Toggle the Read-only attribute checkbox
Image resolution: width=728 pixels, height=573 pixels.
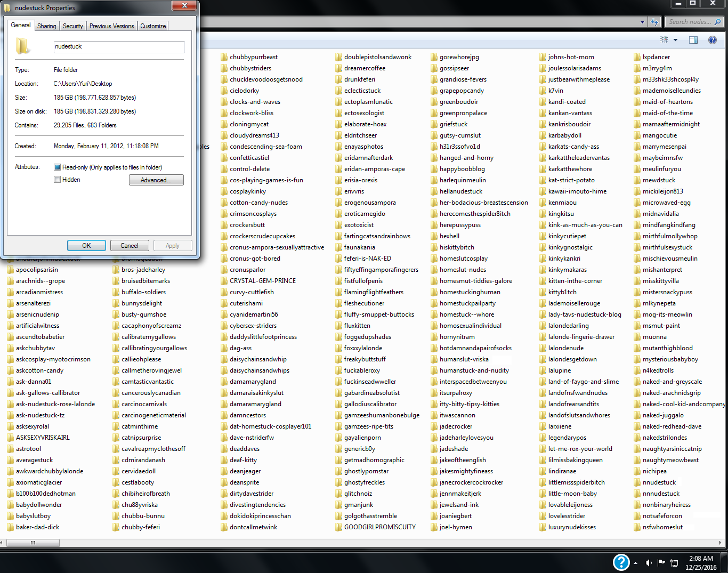point(57,167)
